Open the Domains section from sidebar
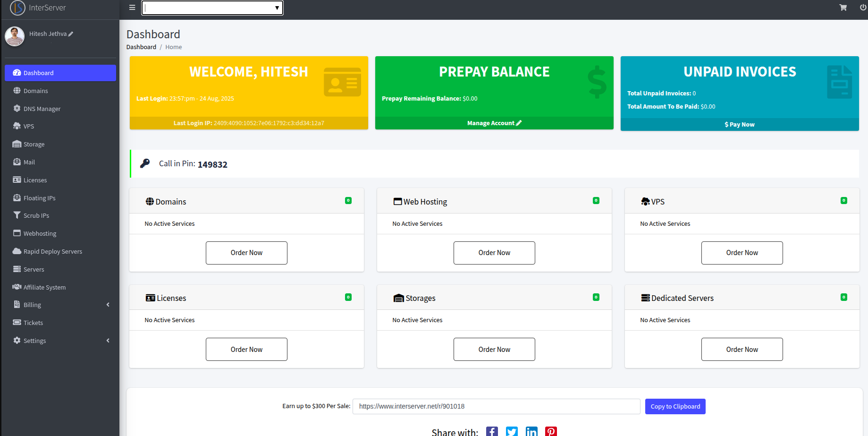 click(35, 91)
